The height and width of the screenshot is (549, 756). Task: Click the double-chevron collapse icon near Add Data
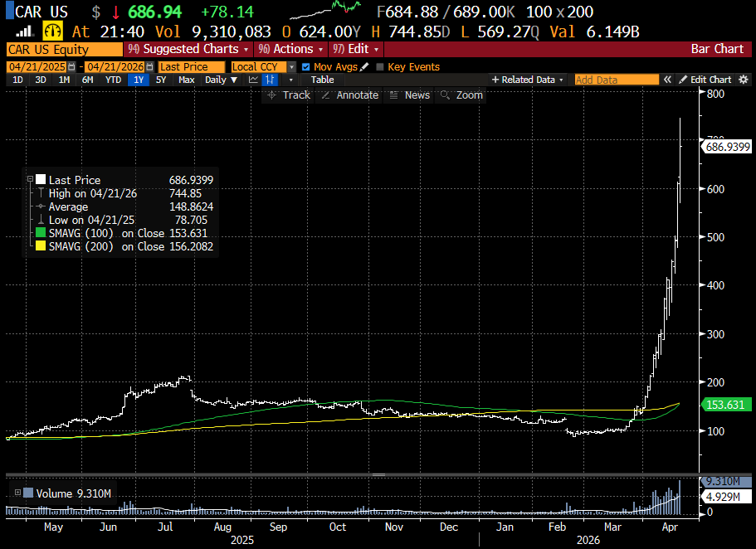pos(668,80)
